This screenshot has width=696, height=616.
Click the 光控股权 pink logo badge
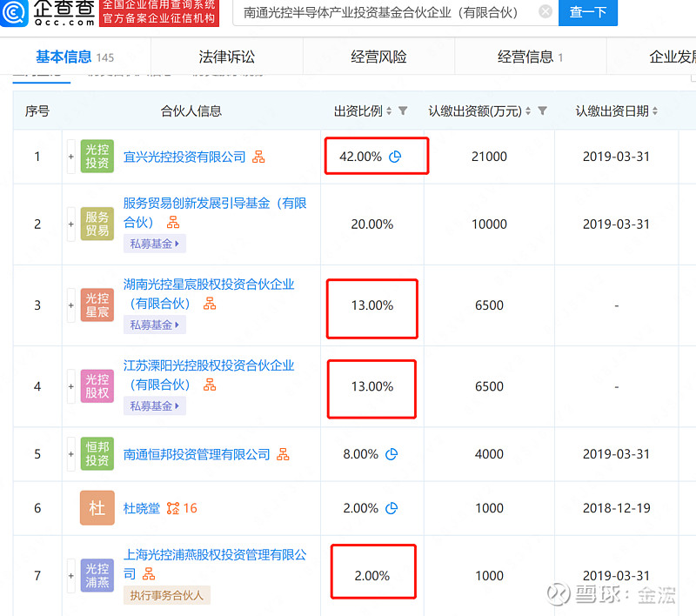pyautogui.click(x=97, y=386)
